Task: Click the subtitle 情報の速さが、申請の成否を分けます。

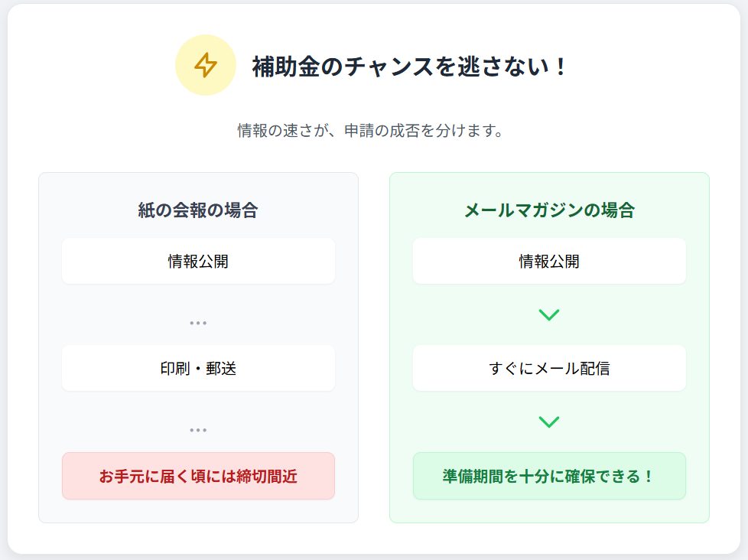Action: coord(370,131)
